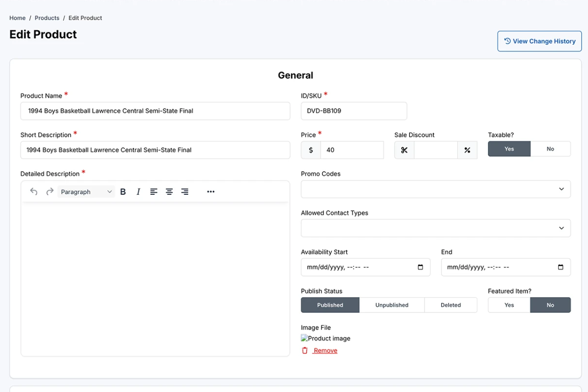
Task: Click the broken Product image thumbnail
Action: (x=325, y=338)
